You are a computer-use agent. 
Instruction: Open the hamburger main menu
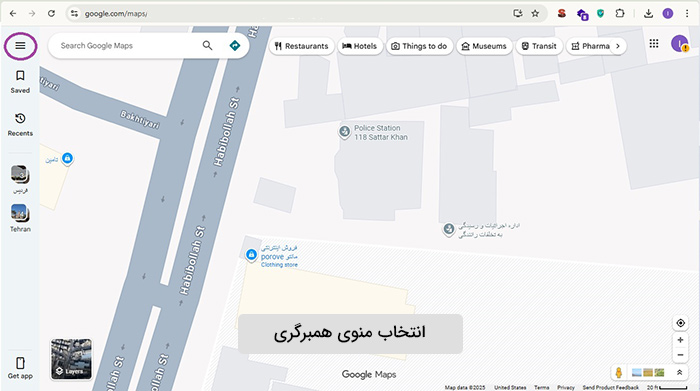(x=20, y=46)
